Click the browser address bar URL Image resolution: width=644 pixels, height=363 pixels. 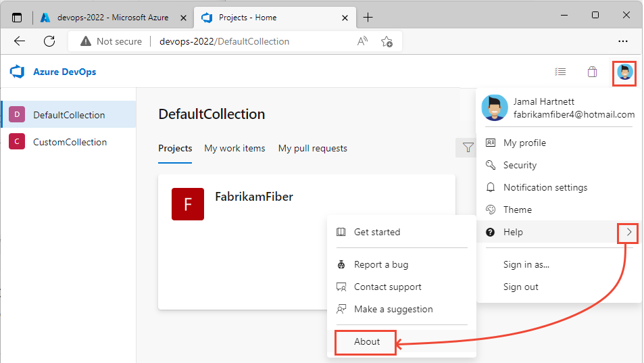coord(224,41)
